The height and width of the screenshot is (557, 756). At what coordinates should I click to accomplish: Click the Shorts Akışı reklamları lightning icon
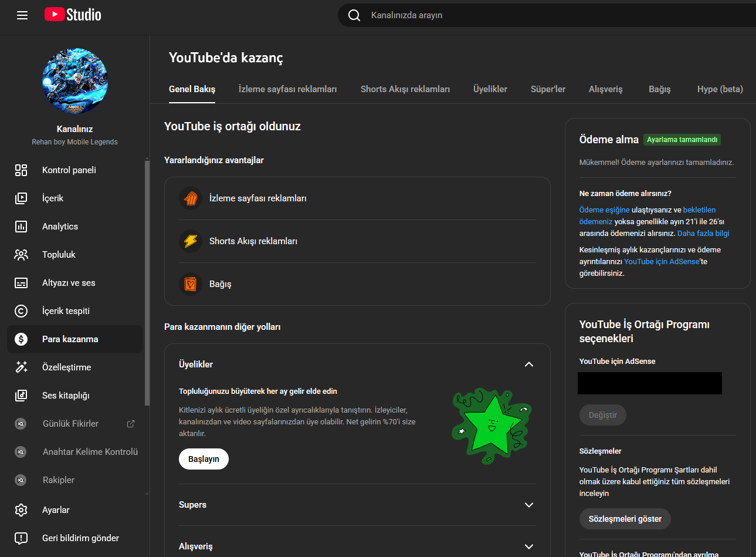tap(191, 241)
